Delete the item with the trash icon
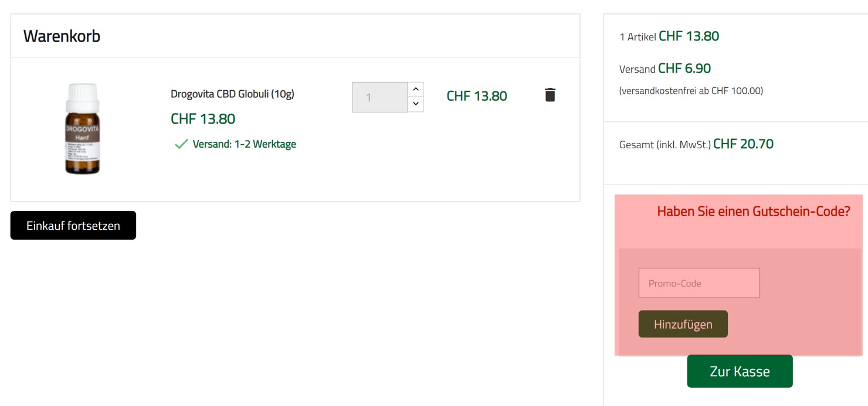The width and height of the screenshot is (868, 406). coord(550,95)
